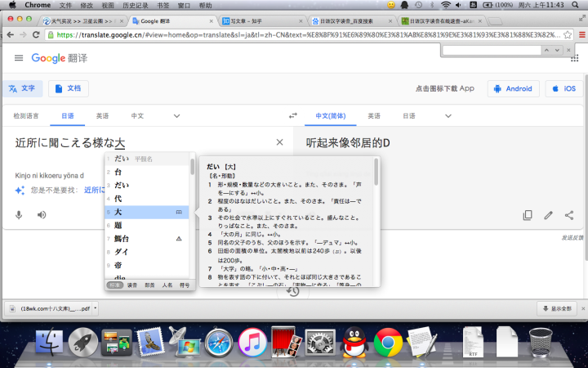Select 日语 as target language
The height and width of the screenshot is (368, 588).
click(x=409, y=115)
